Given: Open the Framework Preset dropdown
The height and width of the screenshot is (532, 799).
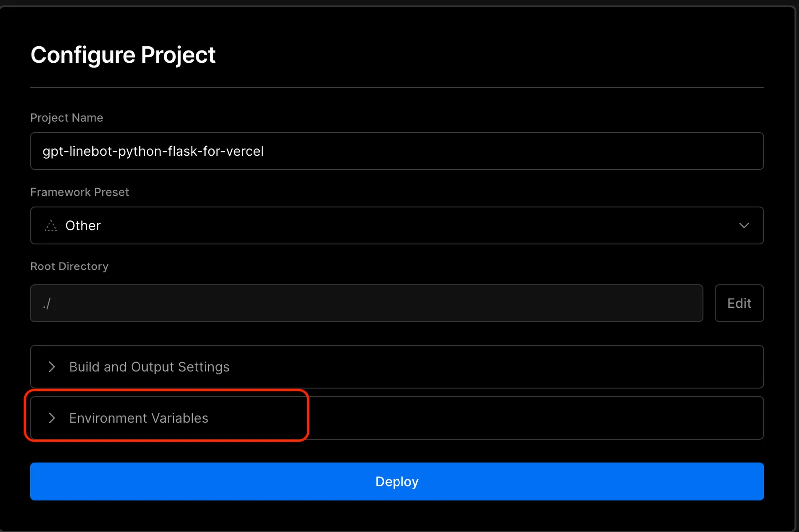Looking at the screenshot, I should (397, 225).
